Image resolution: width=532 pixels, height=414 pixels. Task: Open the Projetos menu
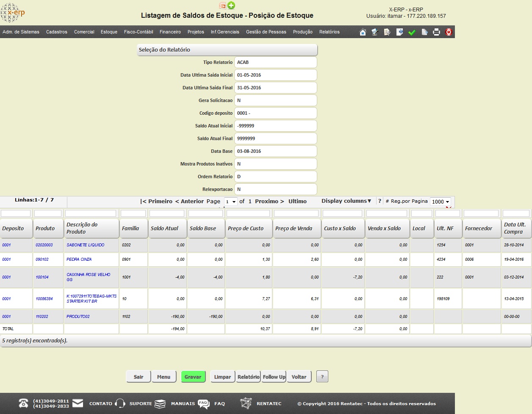(196, 32)
